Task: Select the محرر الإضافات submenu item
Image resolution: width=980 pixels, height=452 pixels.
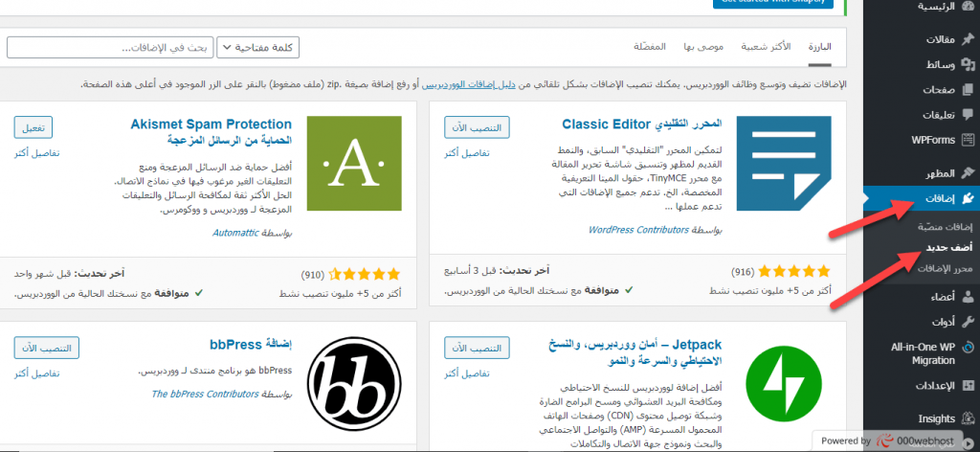Action: pyautogui.click(x=947, y=269)
